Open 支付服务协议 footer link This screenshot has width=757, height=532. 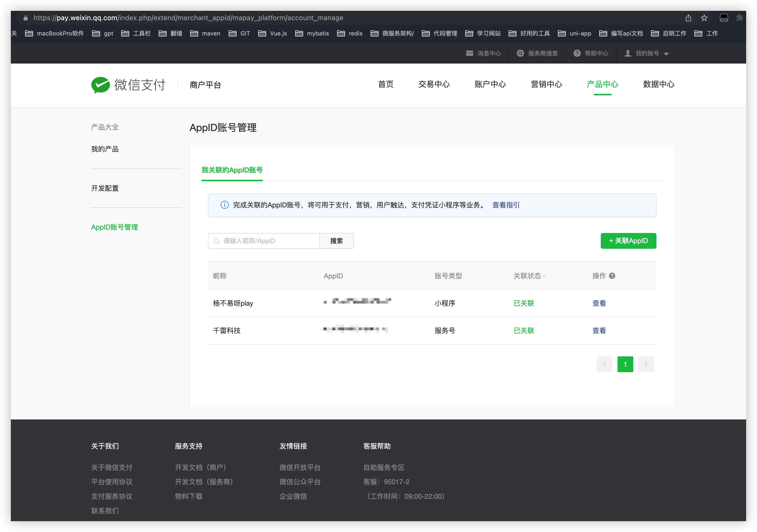pos(112,496)
